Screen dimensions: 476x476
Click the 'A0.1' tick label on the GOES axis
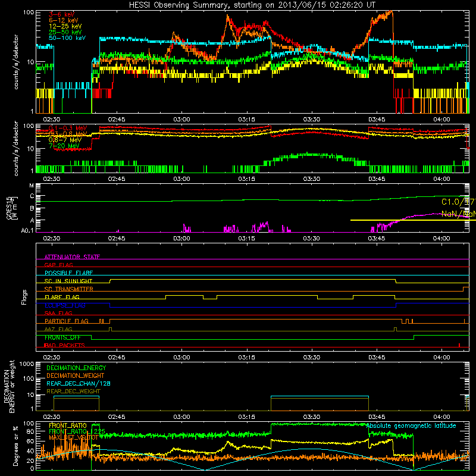click(x=27, y=231)
